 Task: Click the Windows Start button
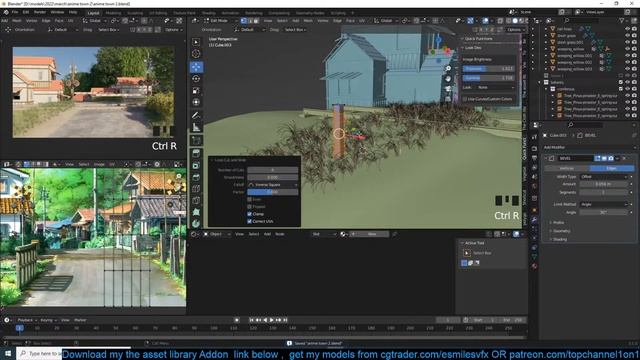[8, 353]
